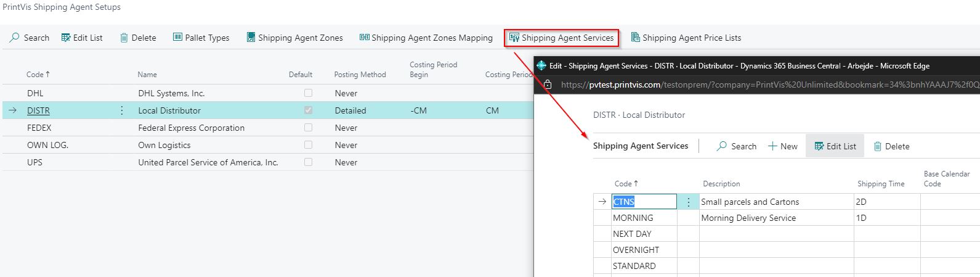
Task: Click the Search magnifier icon in main toolbar
Action: [x=14, y=38]
